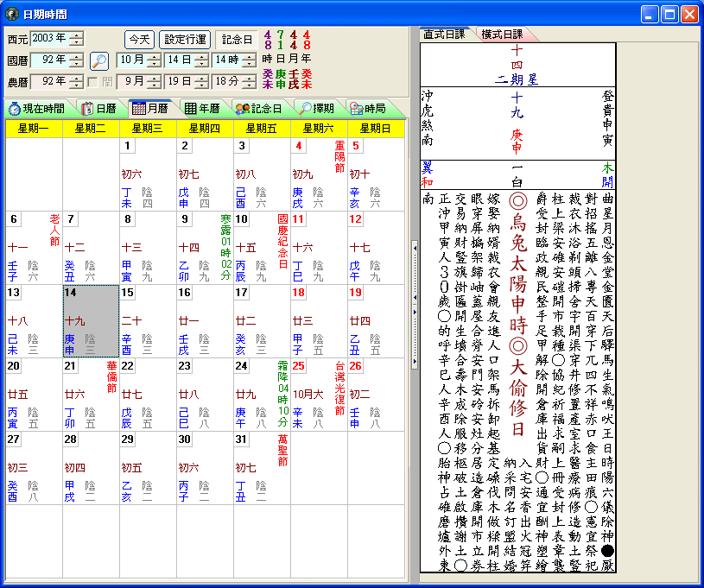The height and width of the screenshot is (588, 704).
Task: Click the 星期六 column header
Action: [x=319, y=129]
